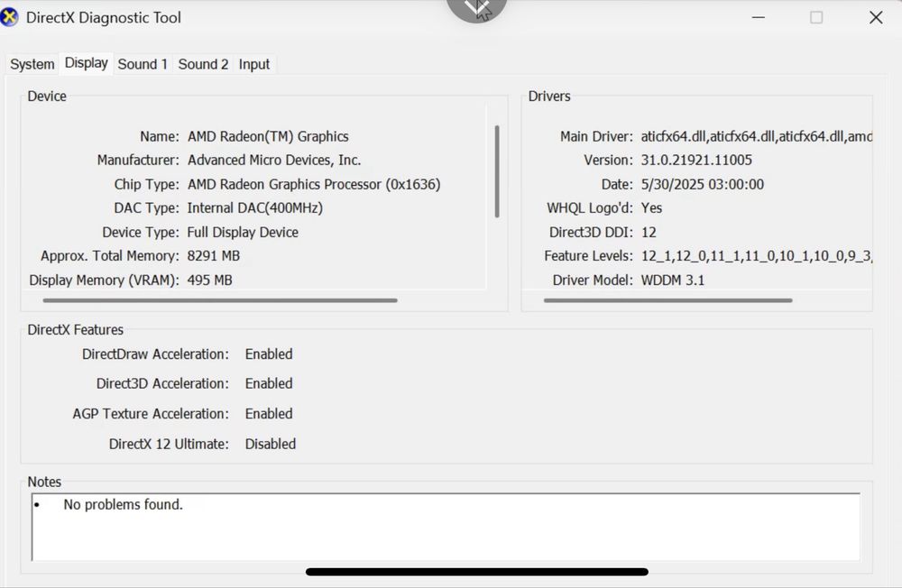This screenshot has width=902, height=588.
Task: Go to the Input tab
Action: coord(254,64)
